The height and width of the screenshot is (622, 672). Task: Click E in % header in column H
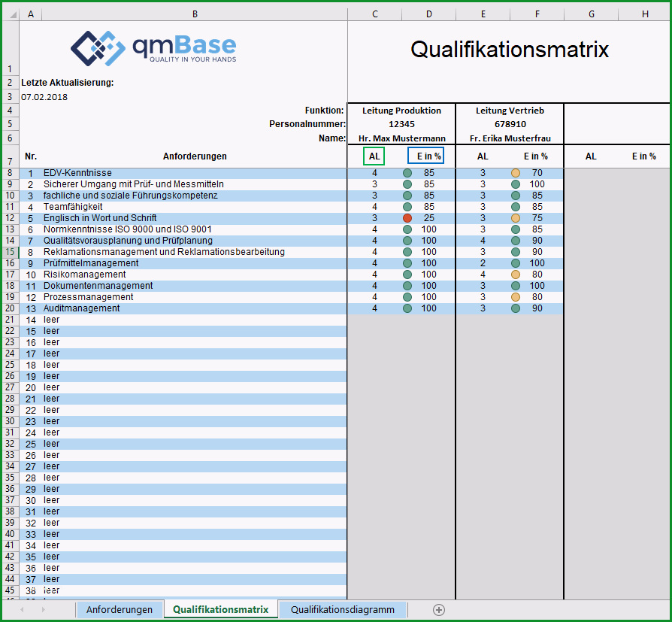[x=643, y=156]
